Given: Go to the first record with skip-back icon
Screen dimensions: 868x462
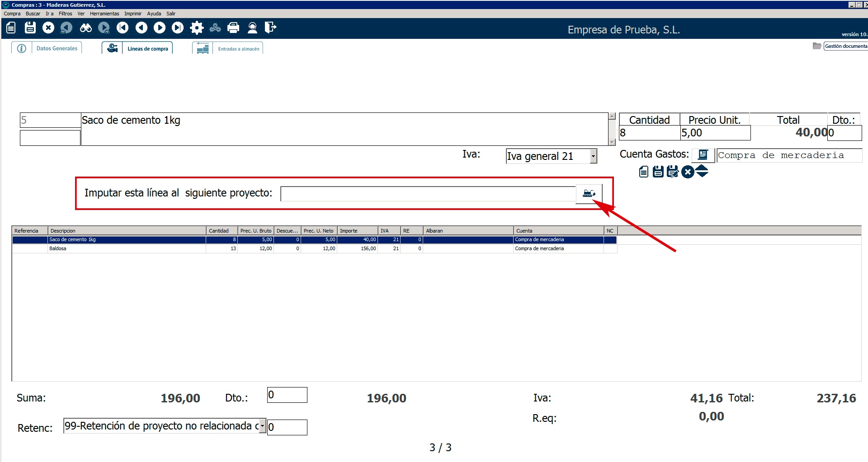Looking at the screenshot, I should [x=123, y=28].
